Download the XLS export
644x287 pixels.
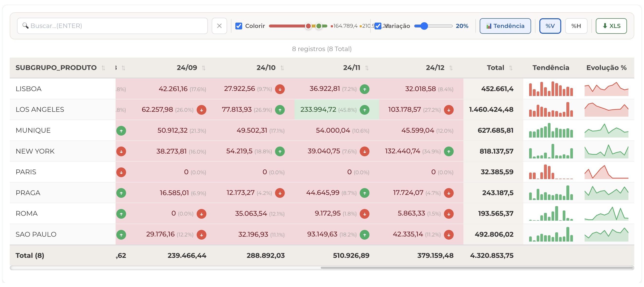click(x=611, y=26)
